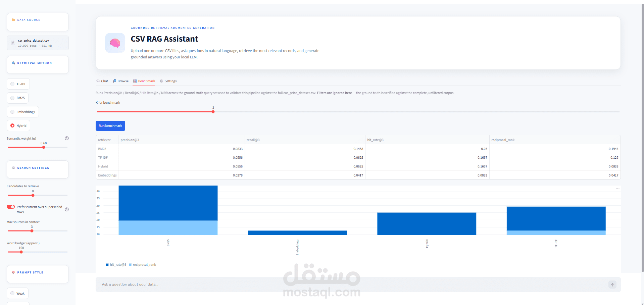This screenshot has width=644, height=305.
Task: Click the Run benchmark button
Action: click(110, 126)
